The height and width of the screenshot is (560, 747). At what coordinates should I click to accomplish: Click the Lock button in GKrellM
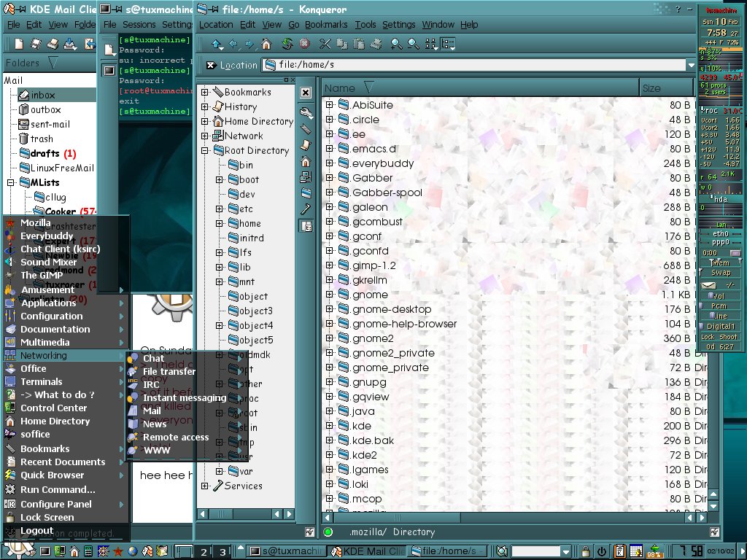[708, 337]
